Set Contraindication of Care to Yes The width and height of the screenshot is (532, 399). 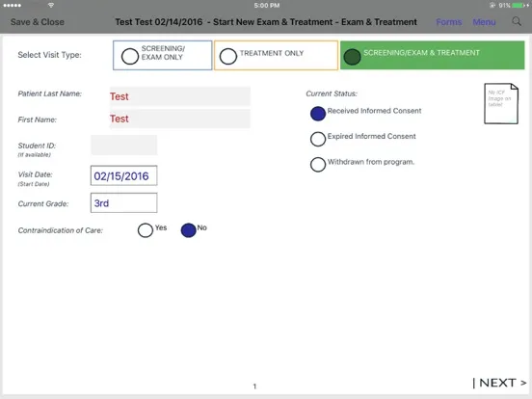coord(146,230)
